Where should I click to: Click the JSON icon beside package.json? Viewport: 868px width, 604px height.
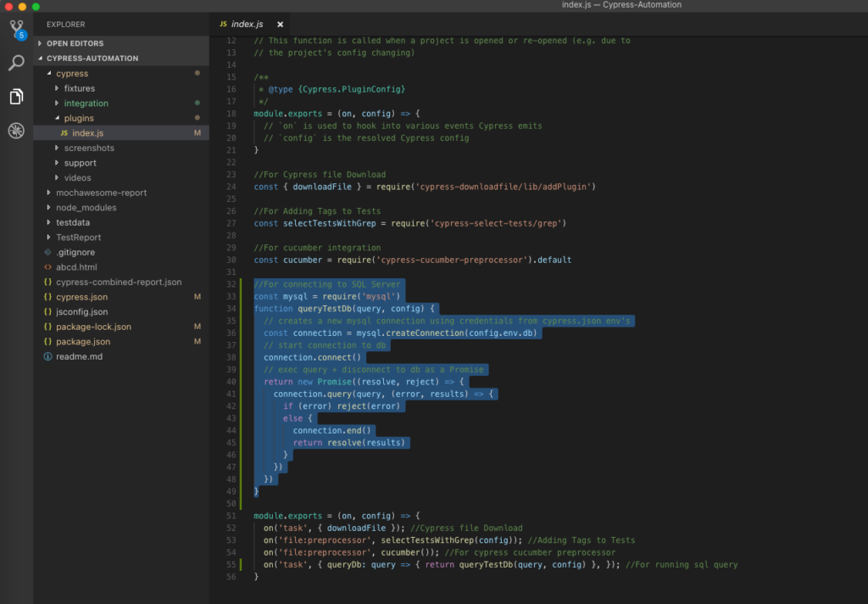pyautogui.click(x=46, y=341)
